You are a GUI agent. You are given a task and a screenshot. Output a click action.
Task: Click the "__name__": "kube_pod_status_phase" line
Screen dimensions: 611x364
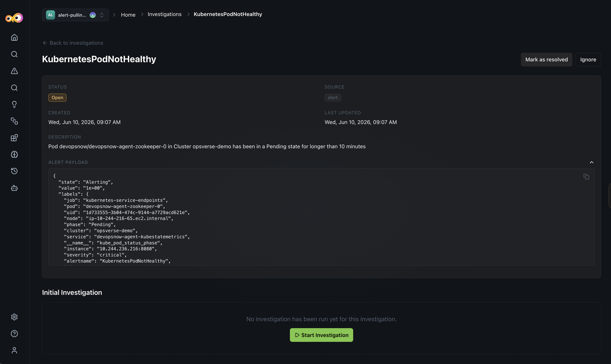113,243
